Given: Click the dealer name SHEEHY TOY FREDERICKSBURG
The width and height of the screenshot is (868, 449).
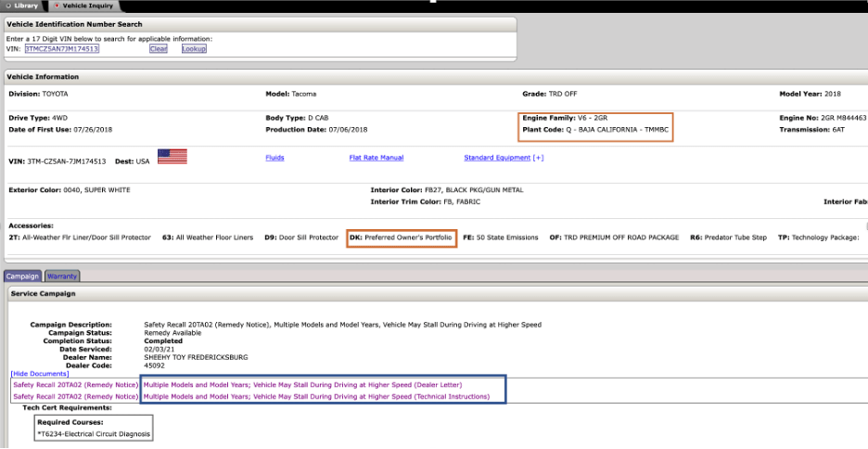Looking at the screenshot, I should pos(196,358).
